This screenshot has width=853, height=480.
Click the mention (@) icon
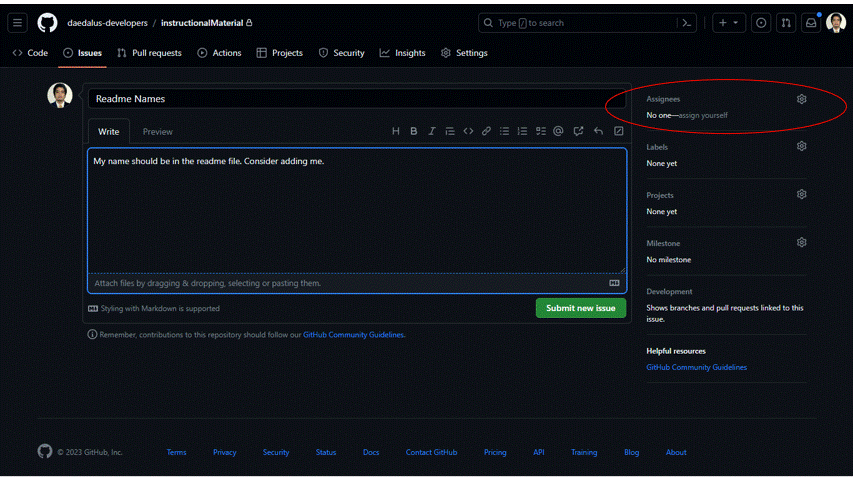click(x=558, y=131)
